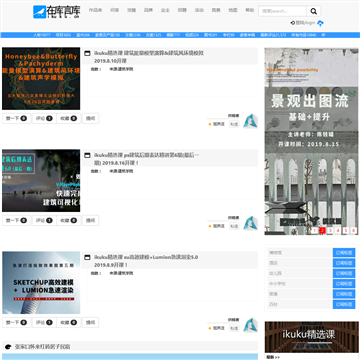This screenshot has height=360, width=360.
Task: Click the blue cloud upload icon
Action: click(x=320, y=23)
